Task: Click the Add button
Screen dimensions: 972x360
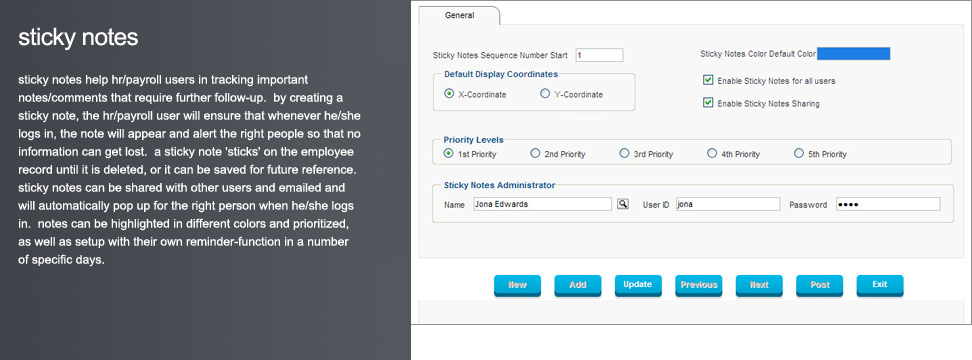Action: pyautogui.click(x=578, y=285)
